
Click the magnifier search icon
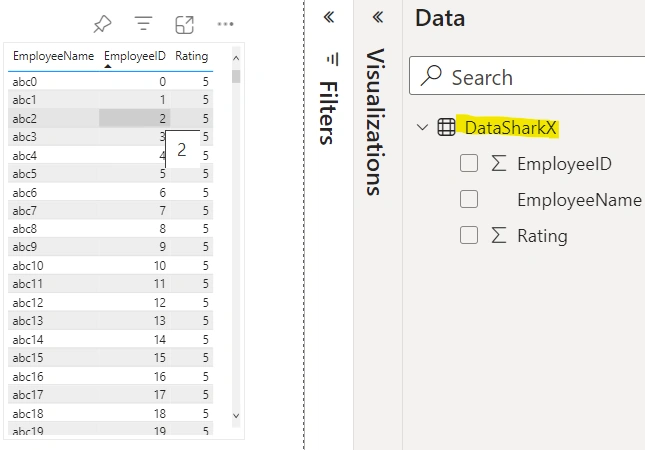point(431,76)
